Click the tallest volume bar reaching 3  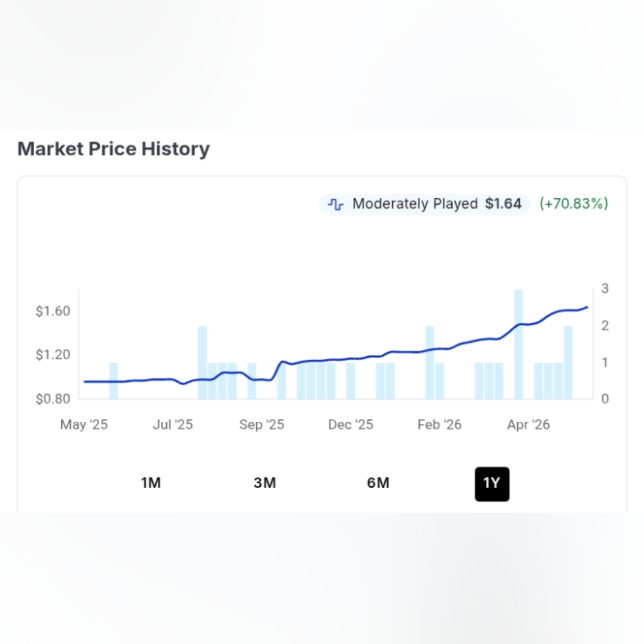tap(518, 344)
